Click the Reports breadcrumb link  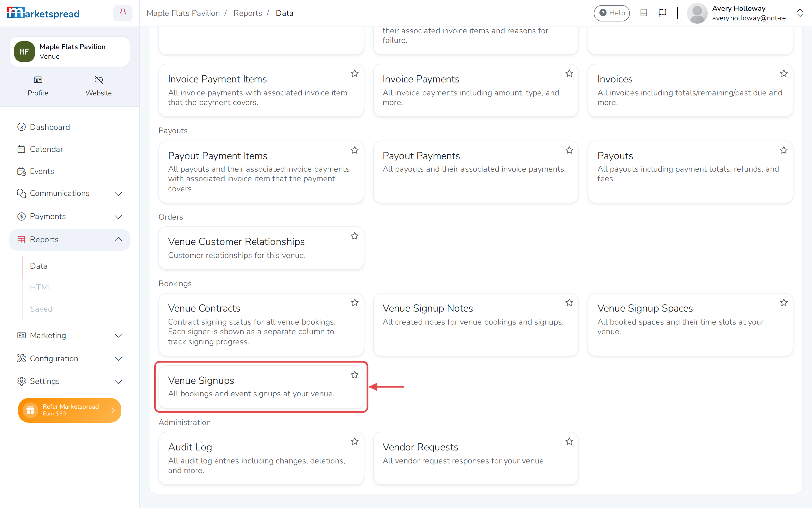(x=248, y=13)
